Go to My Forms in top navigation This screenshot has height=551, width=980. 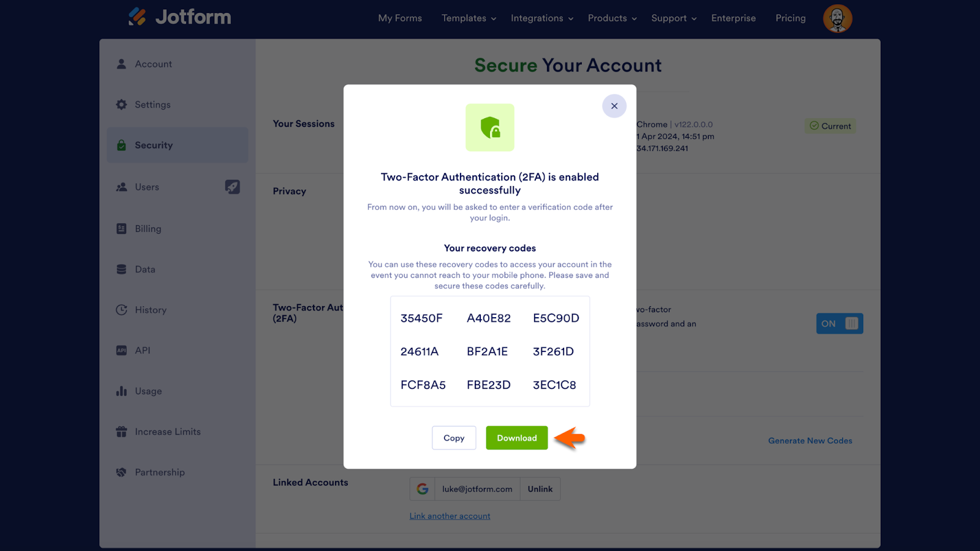400,18
